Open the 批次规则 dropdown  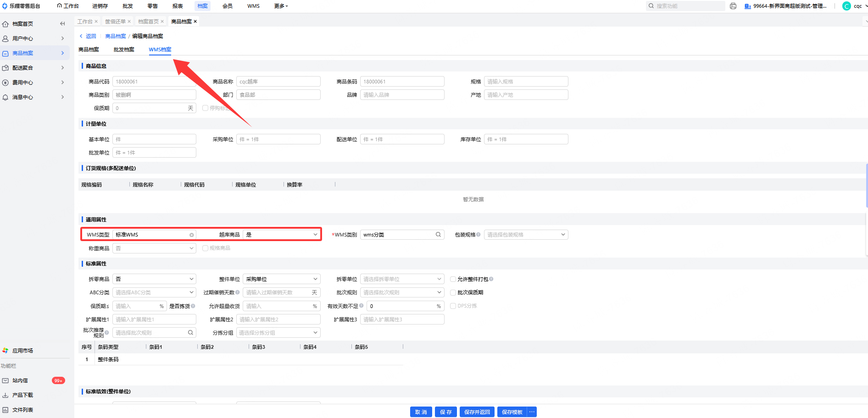coord(402,292)
